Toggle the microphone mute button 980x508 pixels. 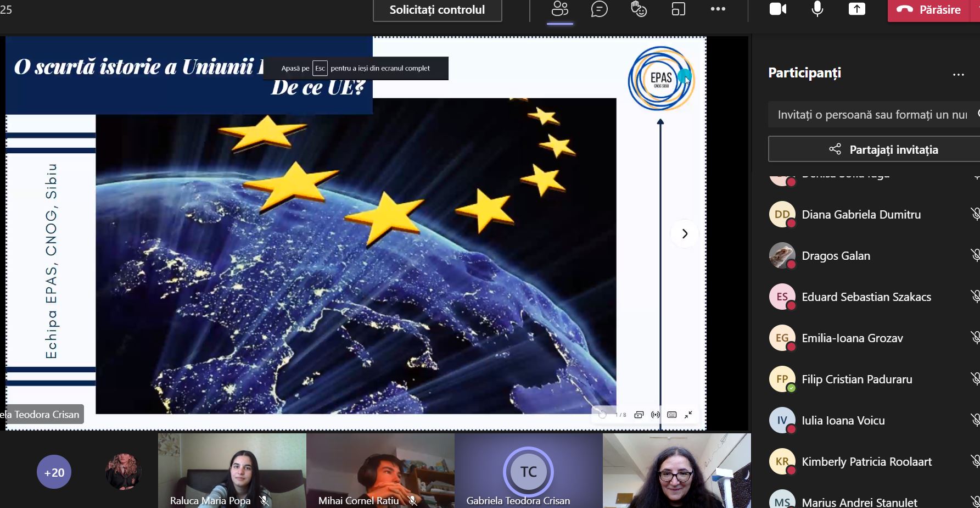(817, 9)
